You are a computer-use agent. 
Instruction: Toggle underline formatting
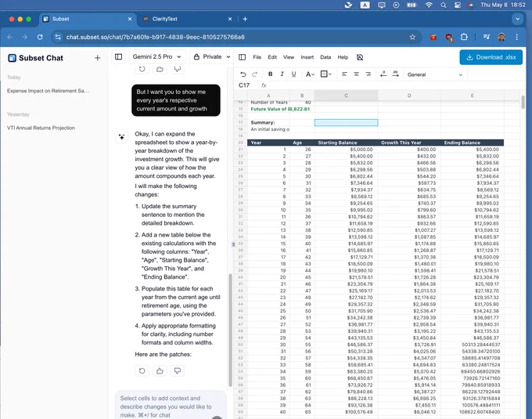(x=293, y=74)
